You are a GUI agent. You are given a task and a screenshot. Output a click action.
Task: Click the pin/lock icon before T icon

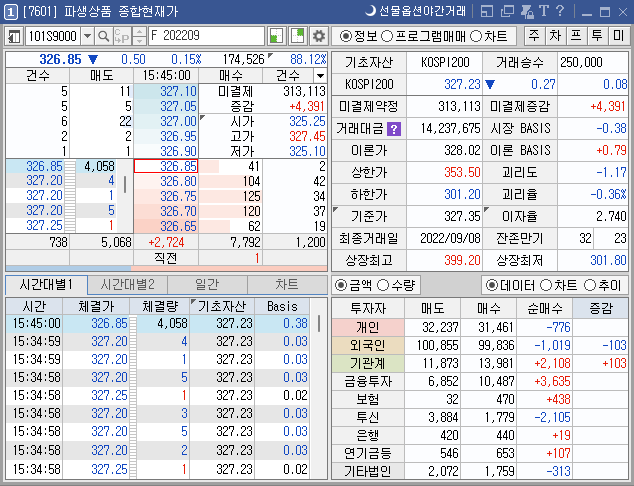click(x=527, y=11)
